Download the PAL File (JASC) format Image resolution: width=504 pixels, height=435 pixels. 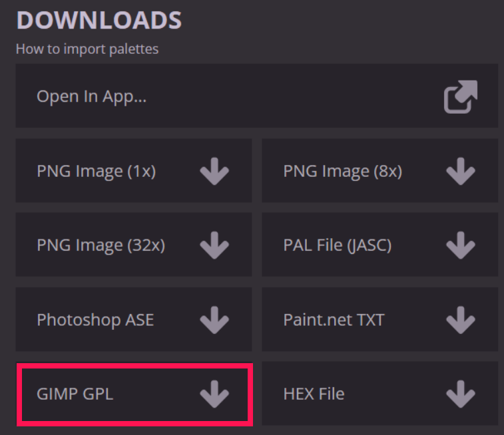click(380, 245)
